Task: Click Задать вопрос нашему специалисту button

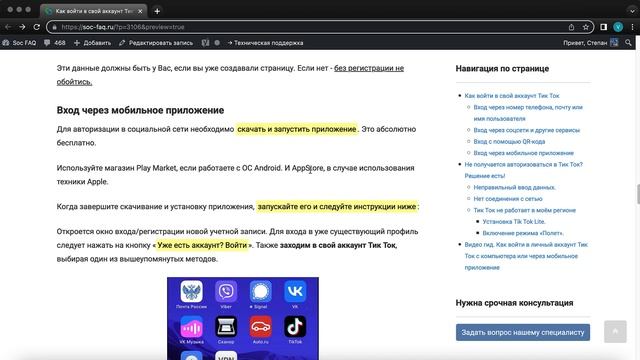Action: click(523, 332)
